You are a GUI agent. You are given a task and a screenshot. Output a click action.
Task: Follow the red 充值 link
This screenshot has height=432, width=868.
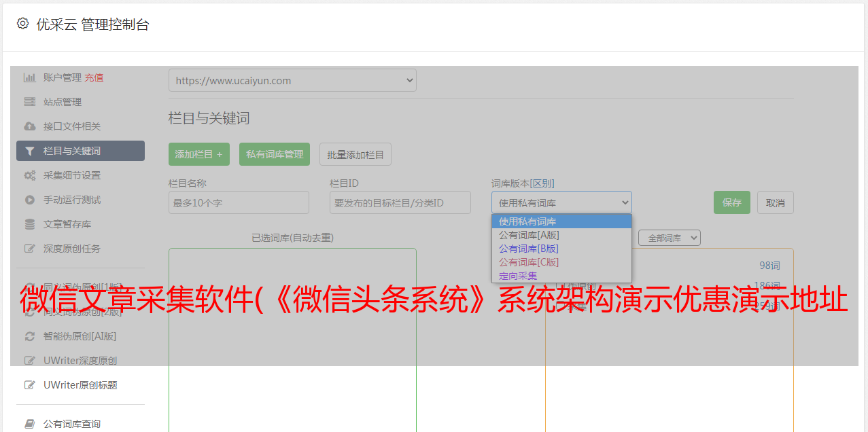tap(94, 77)
